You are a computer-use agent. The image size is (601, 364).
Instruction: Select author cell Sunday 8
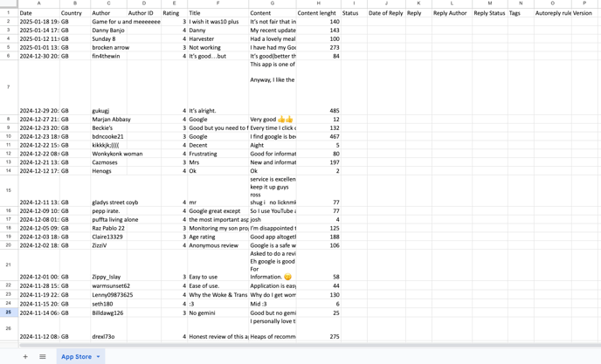click(x=108, y=38)
